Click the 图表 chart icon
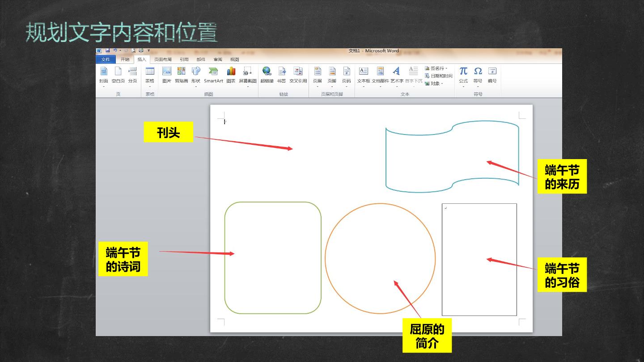Viewport: 644px width, 362px height. pyautogui.click(x=231, y=75)
